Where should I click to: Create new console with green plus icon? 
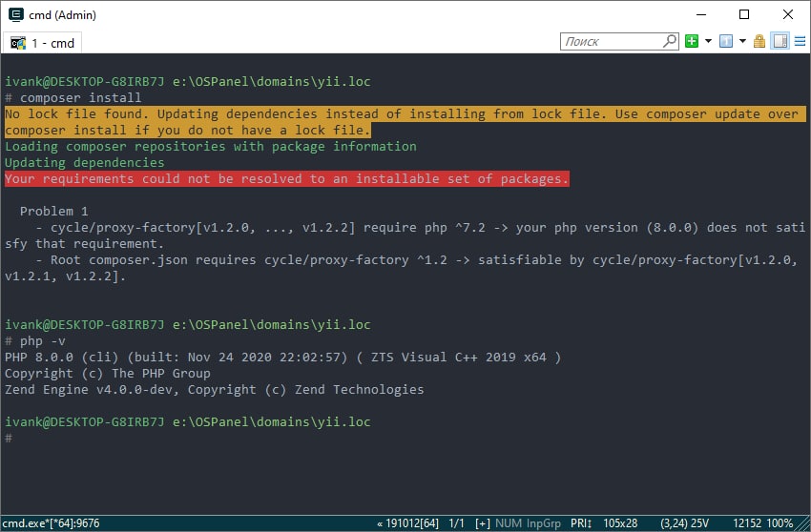tap(692, 41)
